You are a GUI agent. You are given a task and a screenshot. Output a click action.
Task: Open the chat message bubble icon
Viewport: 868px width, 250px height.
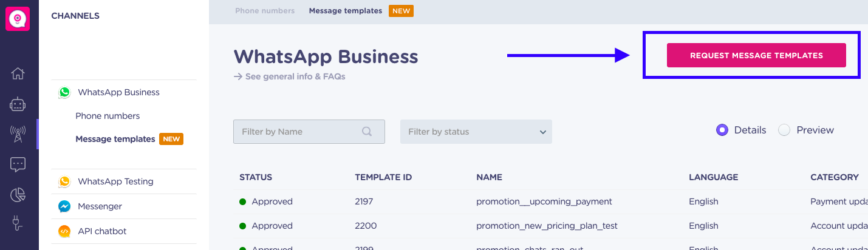[x=18, y=164]
